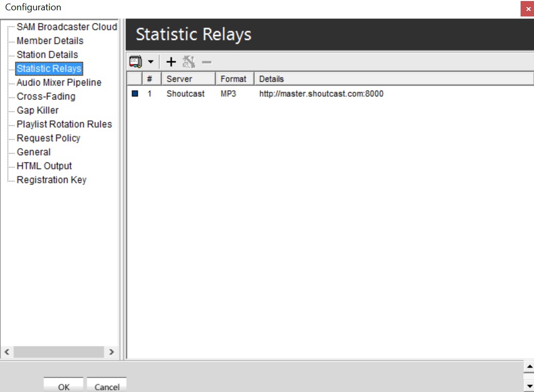Select Request Policy entry
This screenshot has height=392, width=534.
click(48, 138)
